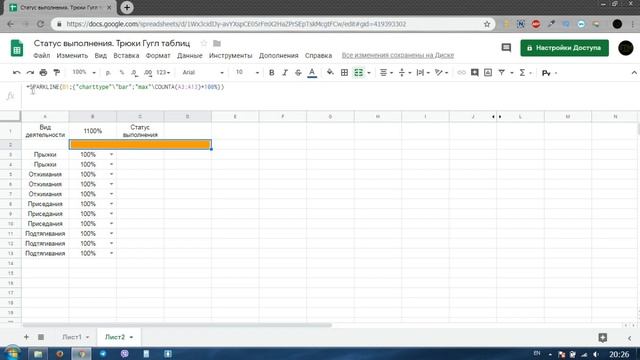Image resolution: width=640 pixels, height=360 pixels.
Task: Activate the paint format tool
Action: pos(57,73)
